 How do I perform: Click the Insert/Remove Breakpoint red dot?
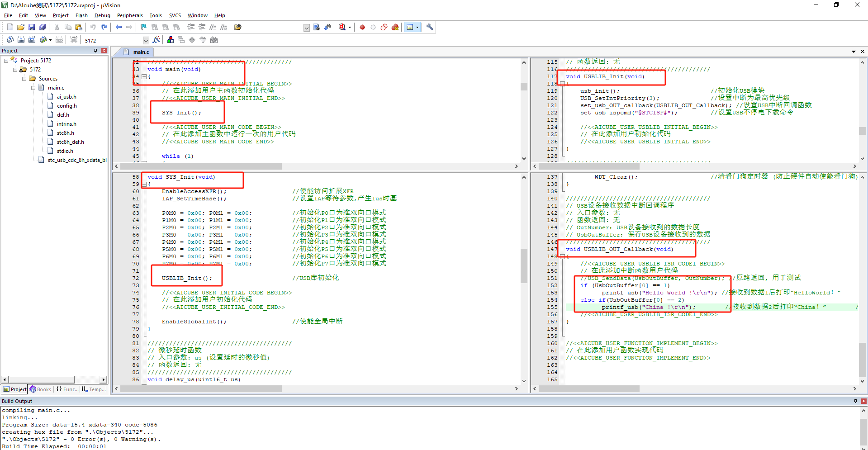tap(362, 27)
